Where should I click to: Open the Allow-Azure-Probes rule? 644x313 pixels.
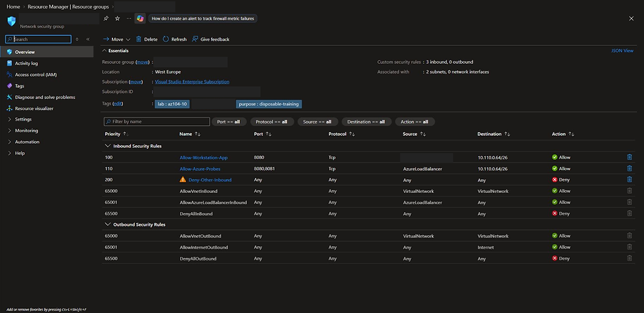point(200,169)
